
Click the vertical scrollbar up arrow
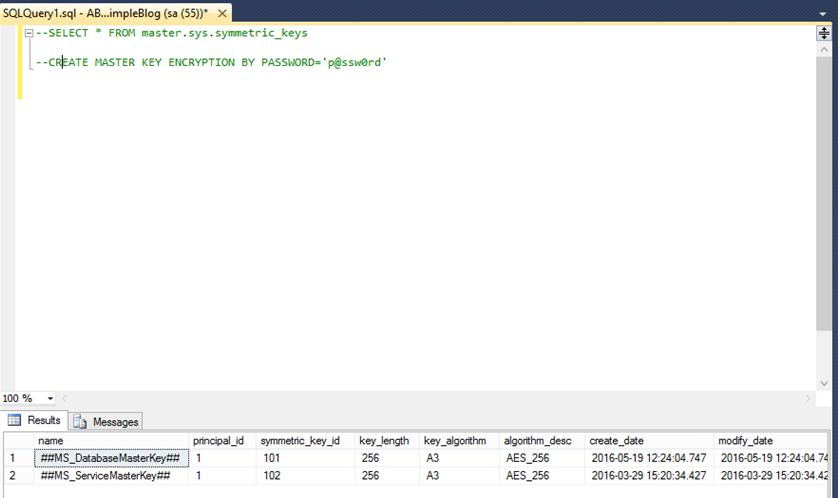[824, 50]
